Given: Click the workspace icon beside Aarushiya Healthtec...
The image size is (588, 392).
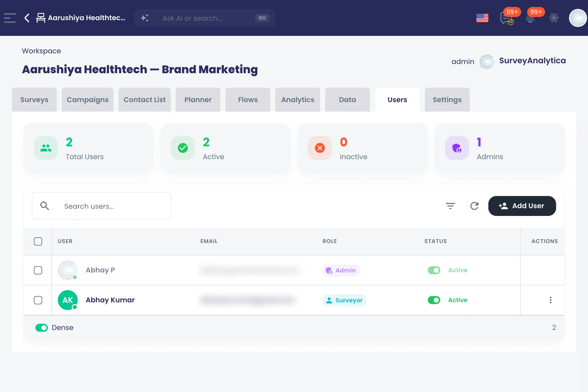Looking at the screenshot, I should coord(41,18).
